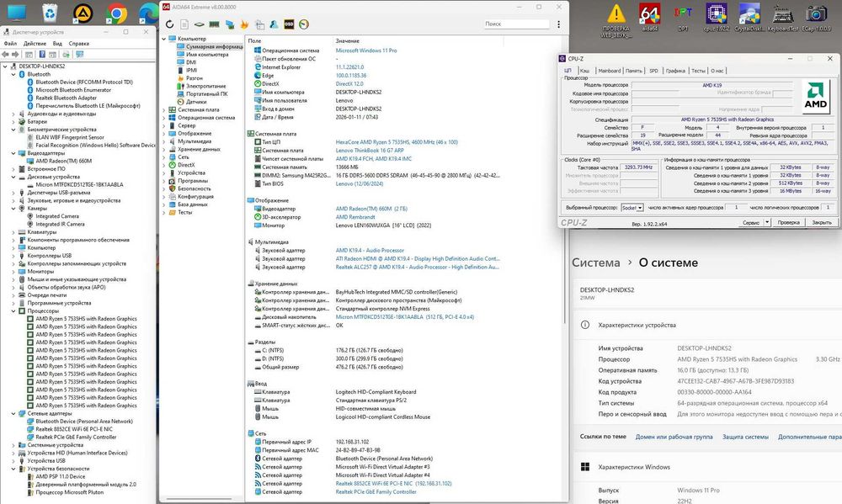Viewport: 842px width, 504px height.
Task: Click the AIDA64 Report page icon
Action: point(184,24)
